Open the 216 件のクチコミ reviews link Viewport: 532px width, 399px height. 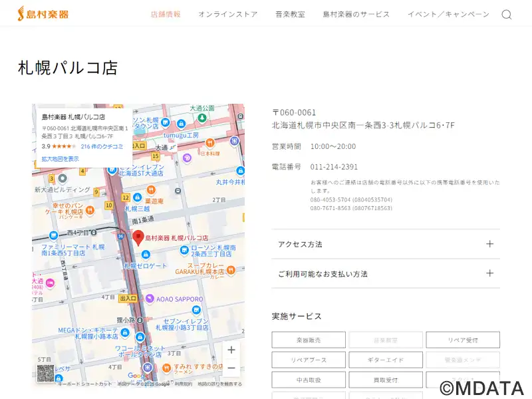[102, 146]
